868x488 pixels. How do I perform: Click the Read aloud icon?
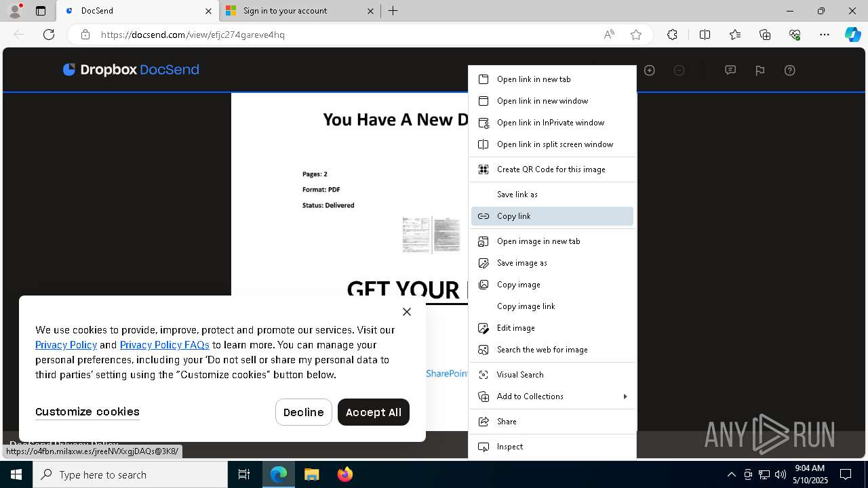coord(609,35)
